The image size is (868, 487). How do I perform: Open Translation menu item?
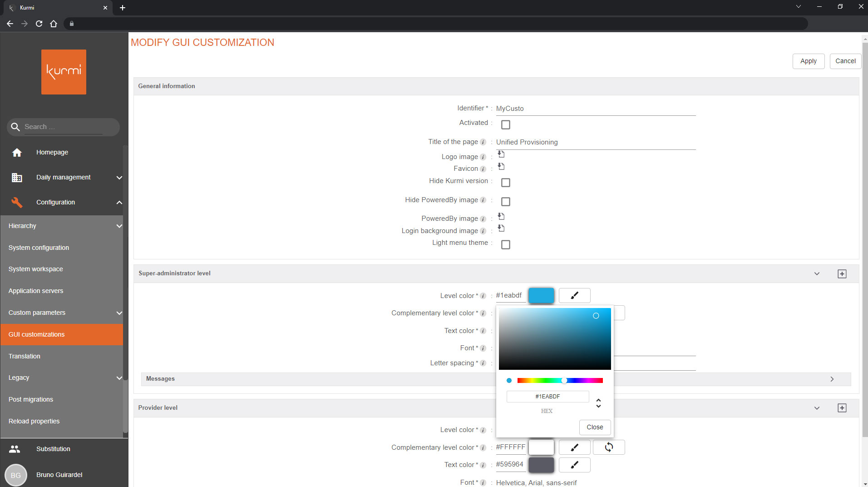[x=62, y=356]
